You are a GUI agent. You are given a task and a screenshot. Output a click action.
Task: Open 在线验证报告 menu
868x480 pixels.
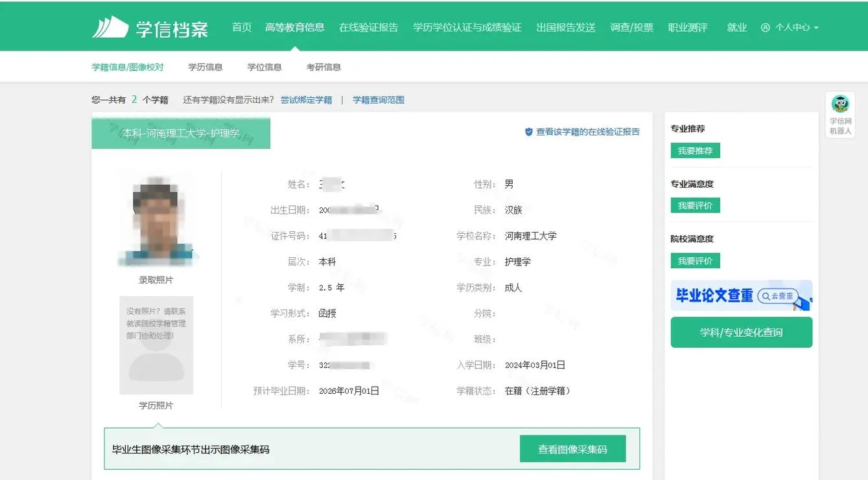click(x=369, y=28)
